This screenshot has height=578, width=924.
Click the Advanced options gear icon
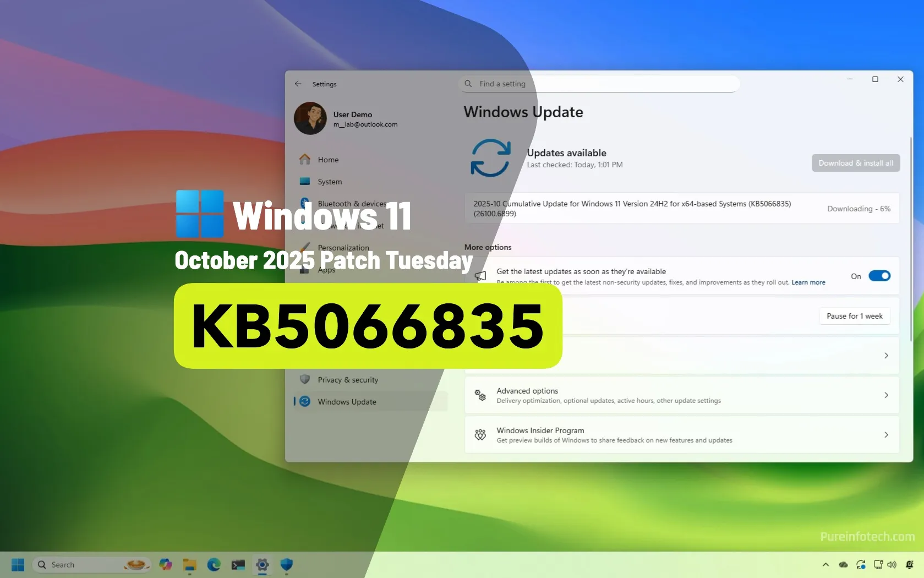(x=480, y=395)
